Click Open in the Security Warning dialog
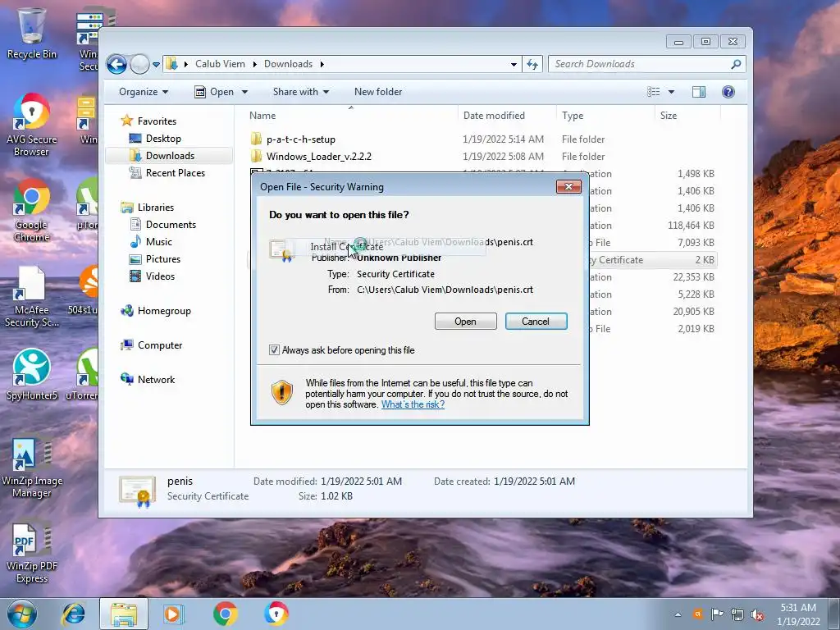 (x=466, y=322)
